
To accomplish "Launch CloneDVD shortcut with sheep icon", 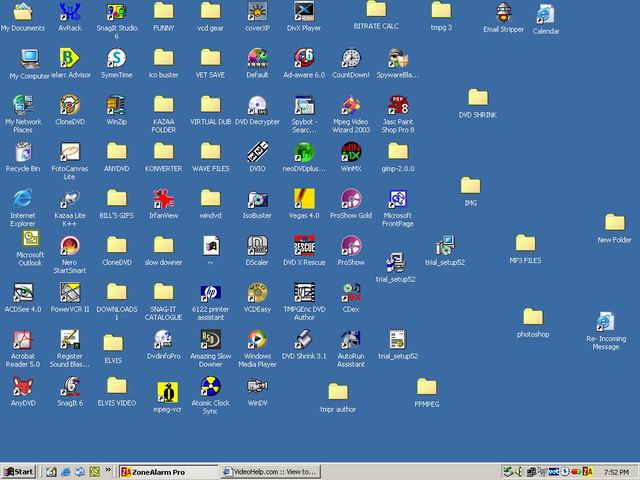I will (70, 106).
